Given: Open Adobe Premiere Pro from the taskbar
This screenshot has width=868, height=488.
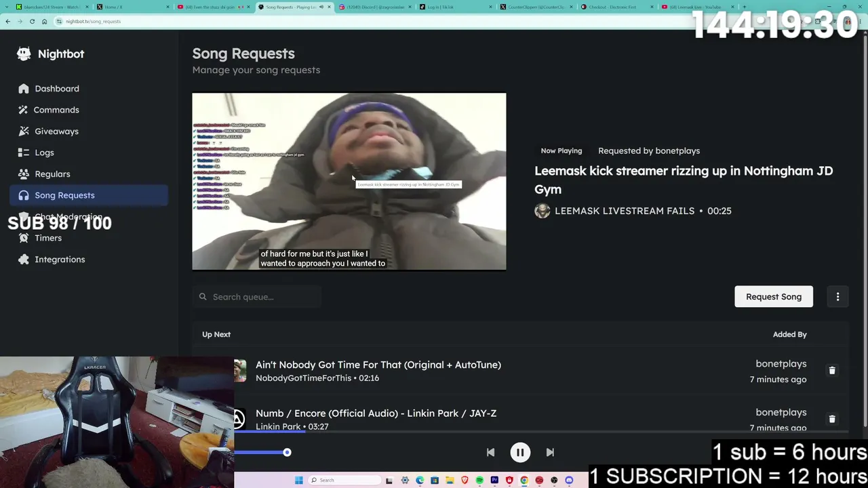Looking at the screenshot, I should [x=494, y=481].
